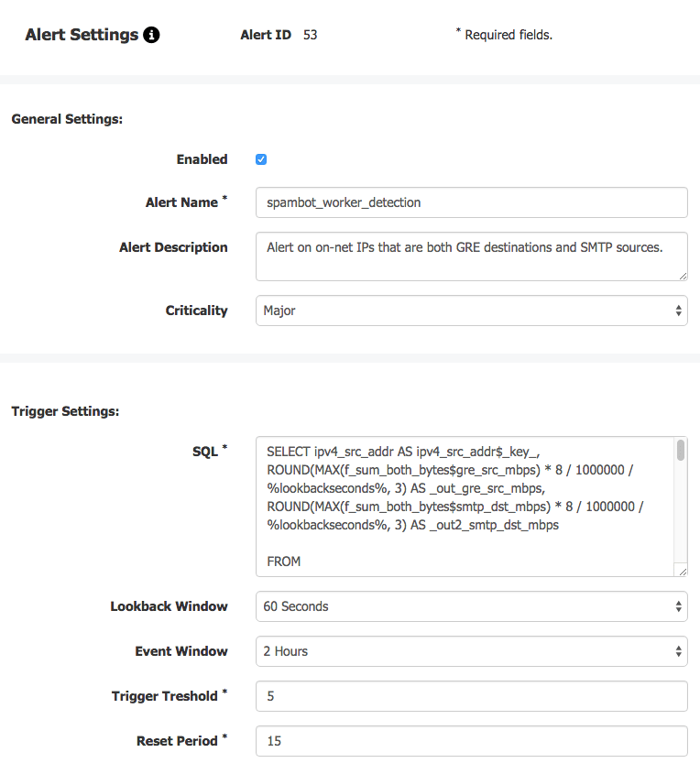The width and height of the screenshot is (700, 774).
Task: Click the SQL scrollbar track below thumb
Action: coord(681,513)
